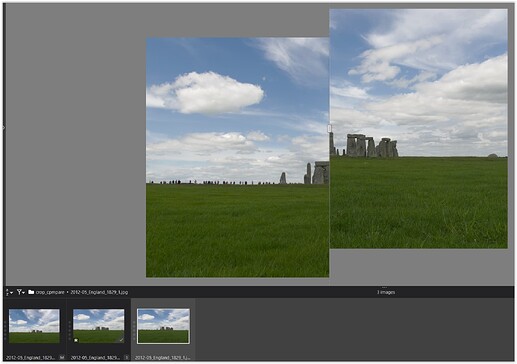Click the M badge beside first thumbnail filename
Screen dimensions: 517x364
(62, 358)
